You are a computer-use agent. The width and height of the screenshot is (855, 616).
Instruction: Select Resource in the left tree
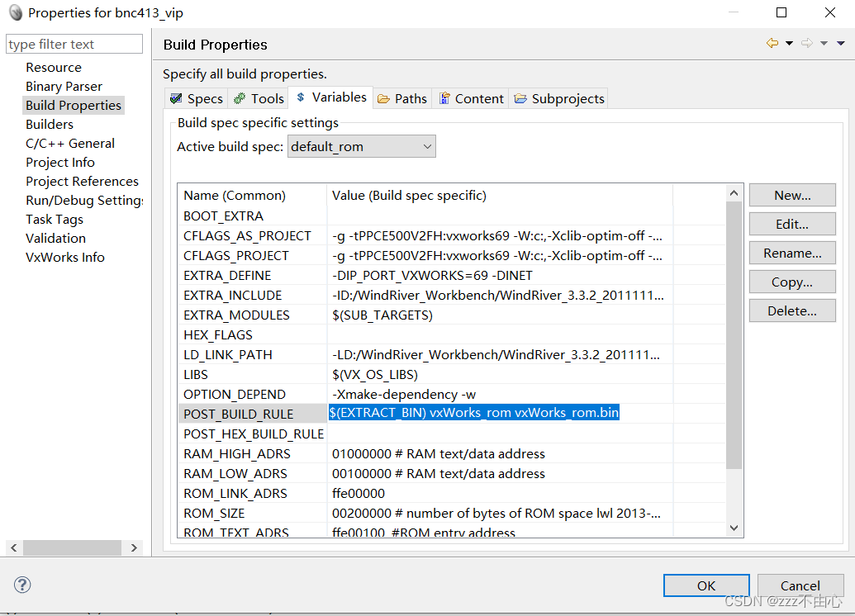(54, 68)
